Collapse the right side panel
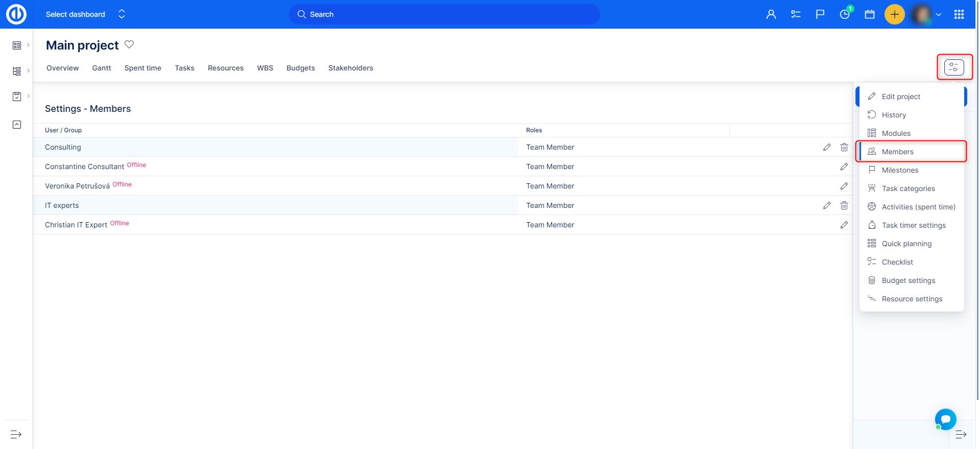 pos(961,434)
